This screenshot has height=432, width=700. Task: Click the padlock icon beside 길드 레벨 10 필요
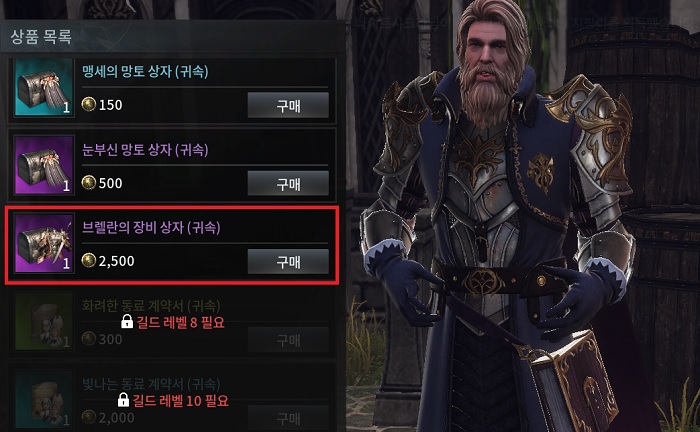click(123, 400)
